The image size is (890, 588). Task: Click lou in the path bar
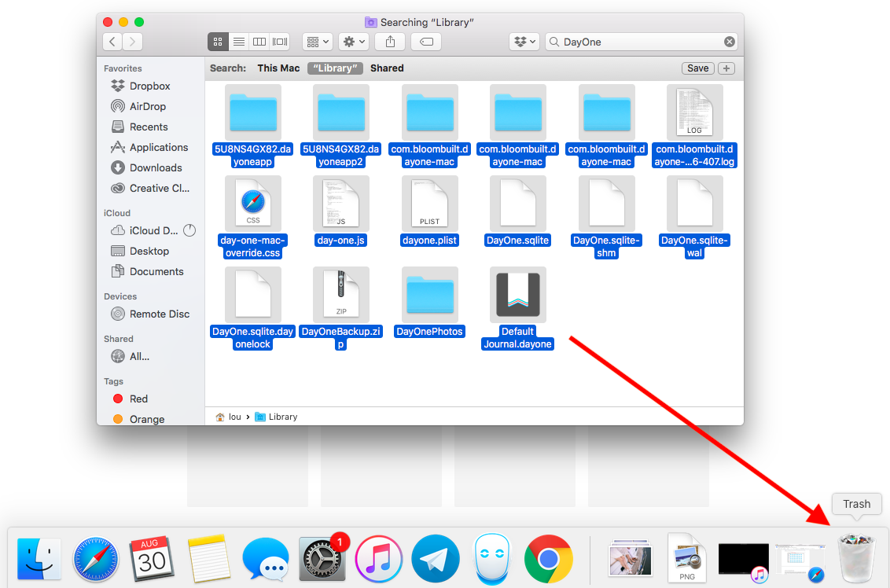click(229, 417)
